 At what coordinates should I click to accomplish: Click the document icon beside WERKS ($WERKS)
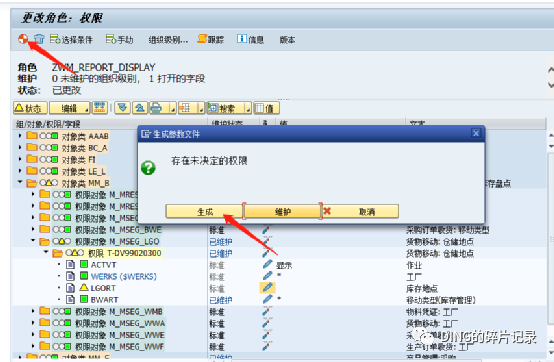click(x=70, y=276)
